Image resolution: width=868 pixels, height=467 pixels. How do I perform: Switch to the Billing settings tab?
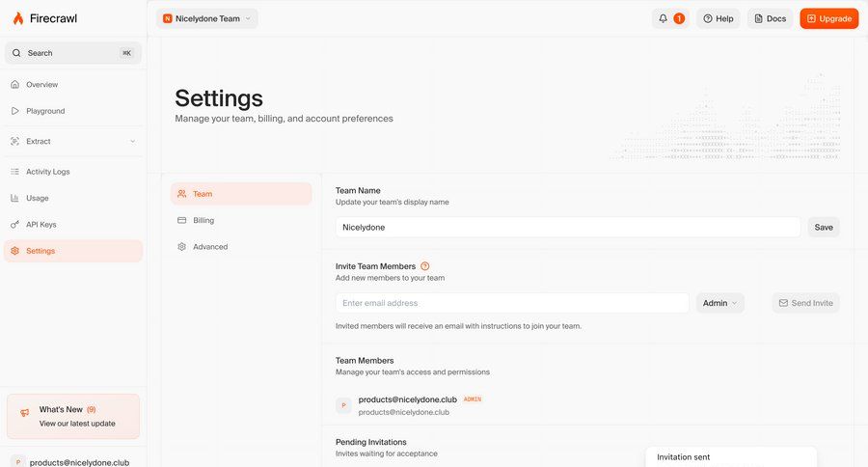coord(203,220)
